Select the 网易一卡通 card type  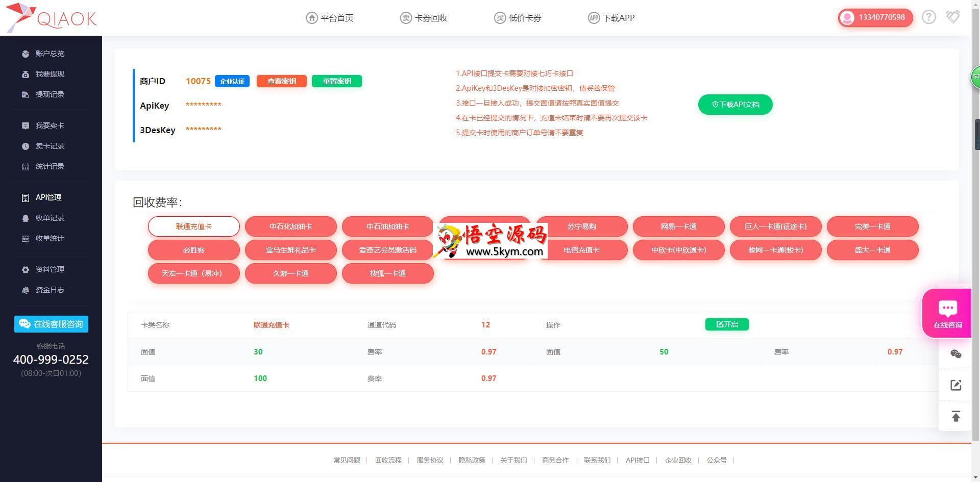pyautogui.click(x=679, y=226)
